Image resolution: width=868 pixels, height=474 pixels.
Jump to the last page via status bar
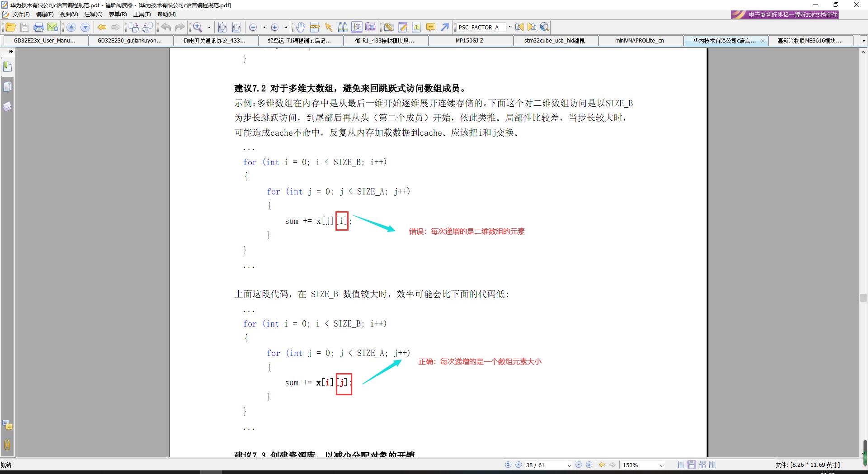(x=589, y=465)
